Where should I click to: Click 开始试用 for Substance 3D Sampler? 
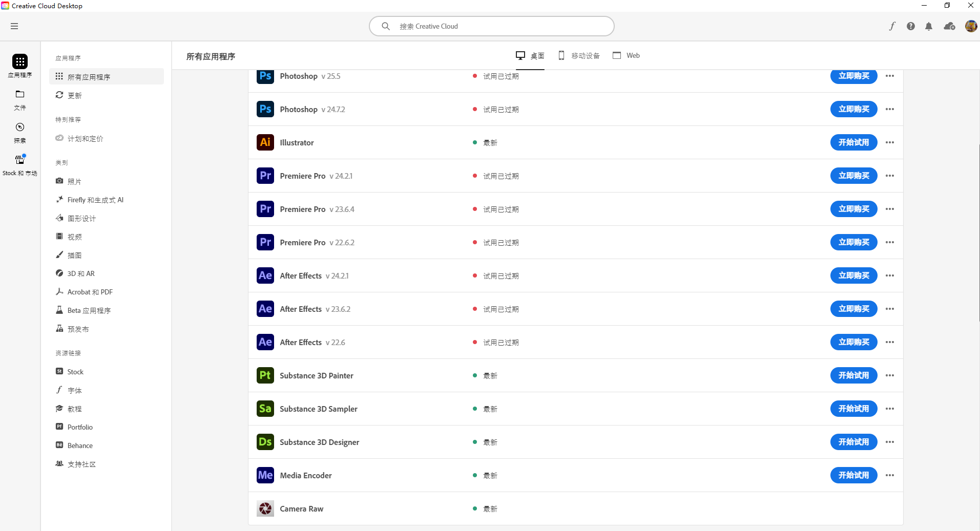coord(853,409)
